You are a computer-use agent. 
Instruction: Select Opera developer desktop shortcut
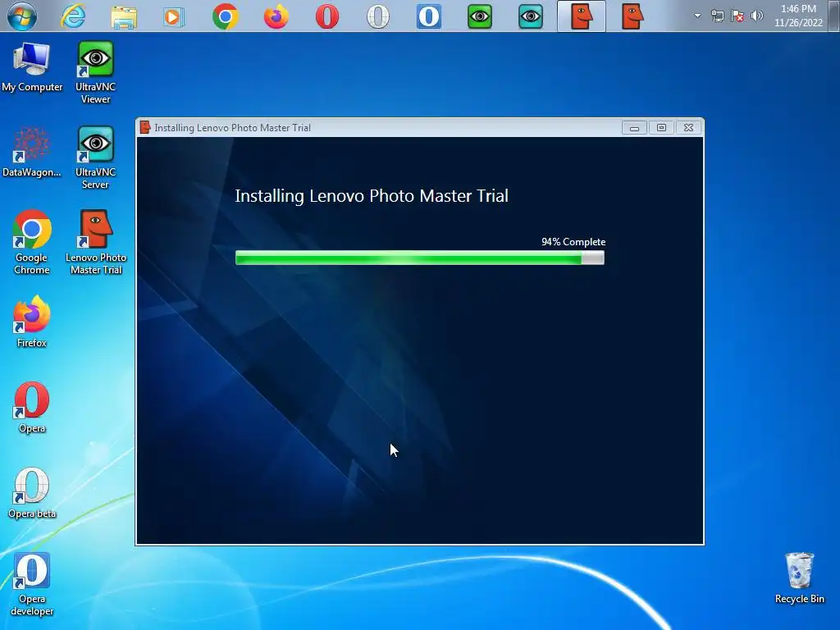pyautogui.click(x=32, y=584)
